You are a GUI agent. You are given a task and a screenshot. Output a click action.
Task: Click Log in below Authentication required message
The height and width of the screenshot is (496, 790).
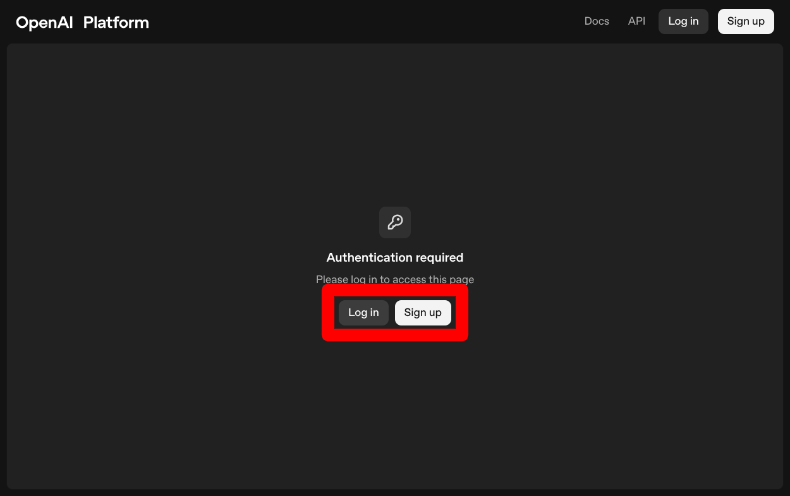[363, 313]
